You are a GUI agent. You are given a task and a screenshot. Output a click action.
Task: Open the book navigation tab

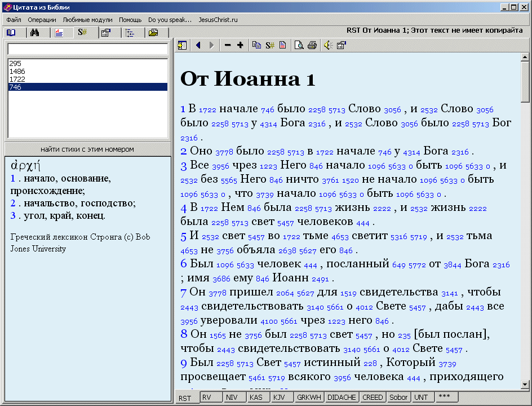11,33
